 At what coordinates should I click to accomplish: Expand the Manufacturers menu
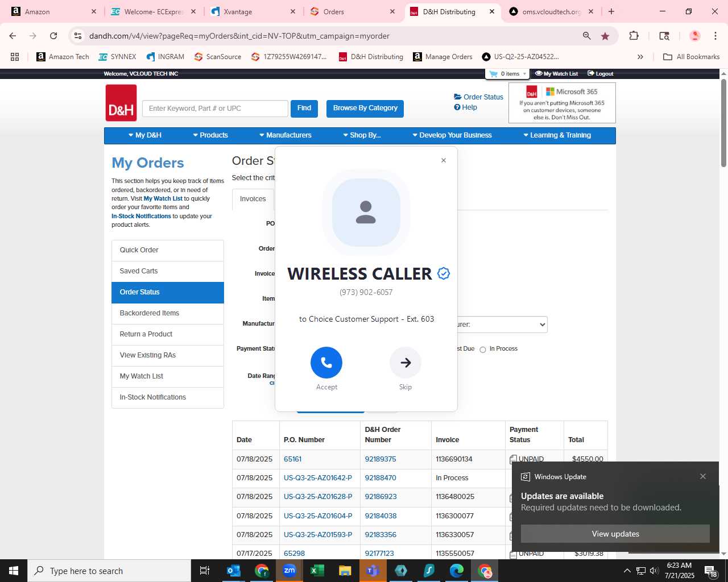point(286,135)
